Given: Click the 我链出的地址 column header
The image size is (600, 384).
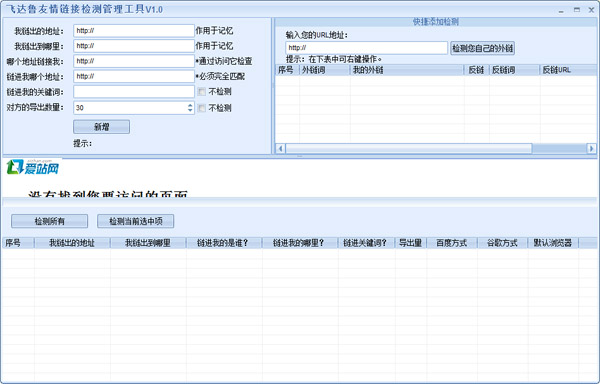Looking at the screenshot, I should coord(72,243).
